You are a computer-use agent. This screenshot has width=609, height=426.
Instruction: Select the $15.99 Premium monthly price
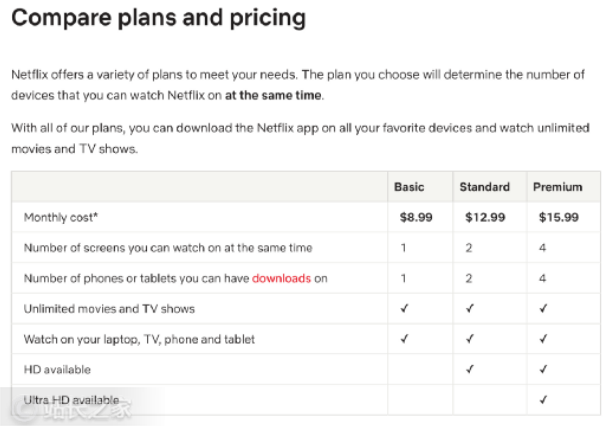(x=559, y=217)
